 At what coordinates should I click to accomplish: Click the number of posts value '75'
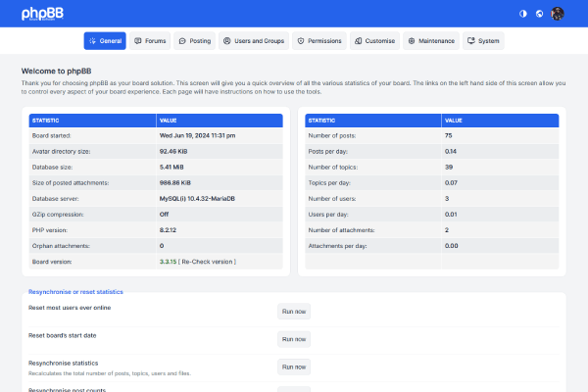[449, 135]
